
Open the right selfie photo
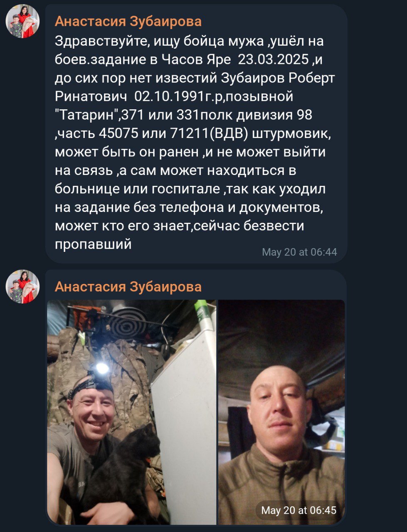tap(281, 412)
